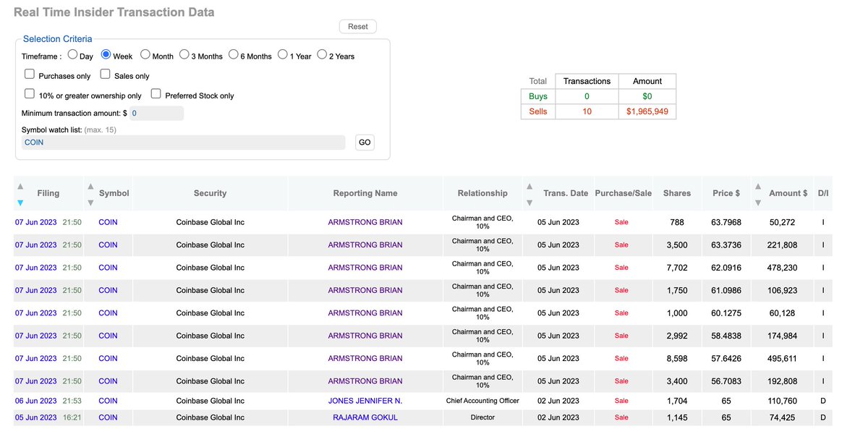The image size is (868, 442).
Task: Click the Trans. Date column header
Action: click(x=566, y=193)
